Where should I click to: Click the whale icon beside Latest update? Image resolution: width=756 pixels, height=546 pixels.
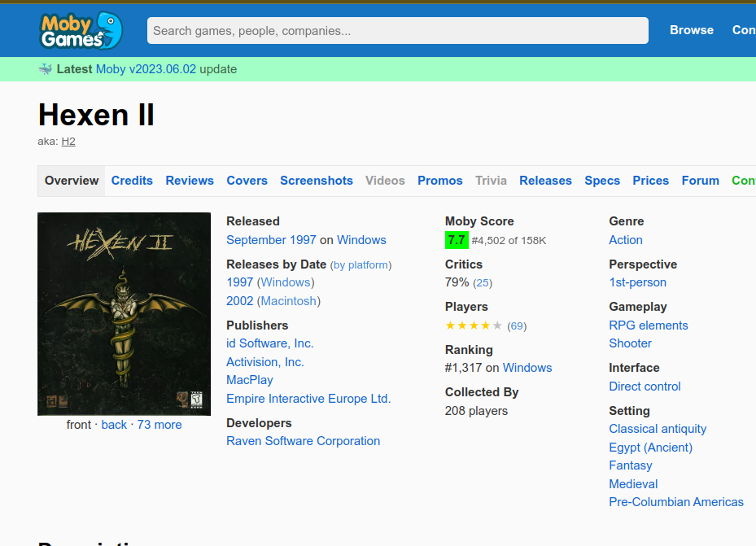pos(46,69)
